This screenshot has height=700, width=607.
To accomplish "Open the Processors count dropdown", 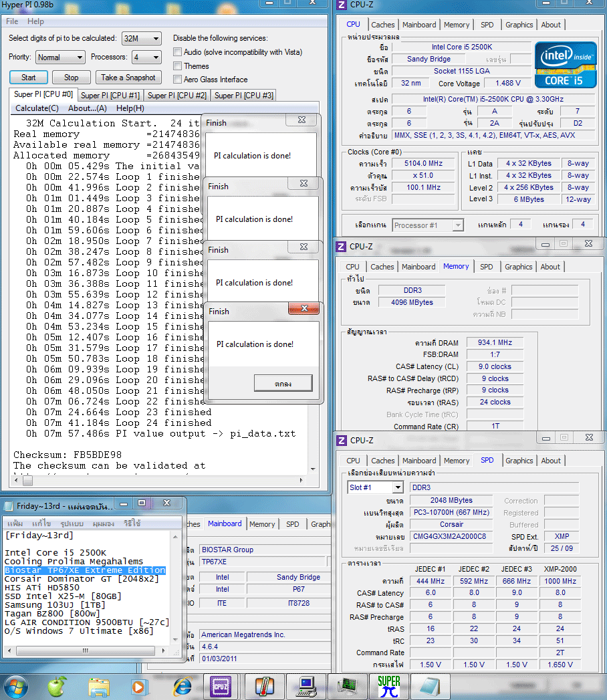I will (146, 57).
